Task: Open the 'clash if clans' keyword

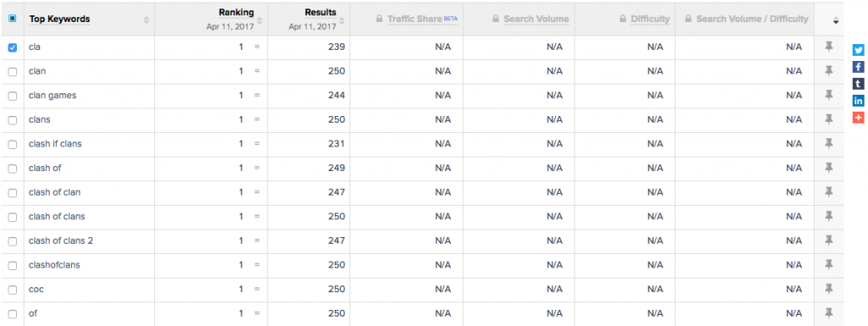Action: (55, 144)
